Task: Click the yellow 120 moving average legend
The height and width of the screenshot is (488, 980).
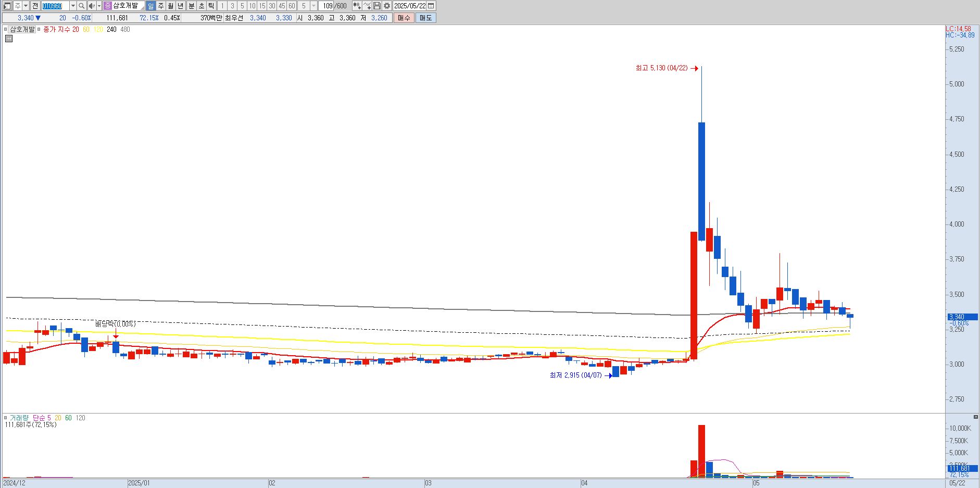Action: pyautogui.click(x=98, y=30)
